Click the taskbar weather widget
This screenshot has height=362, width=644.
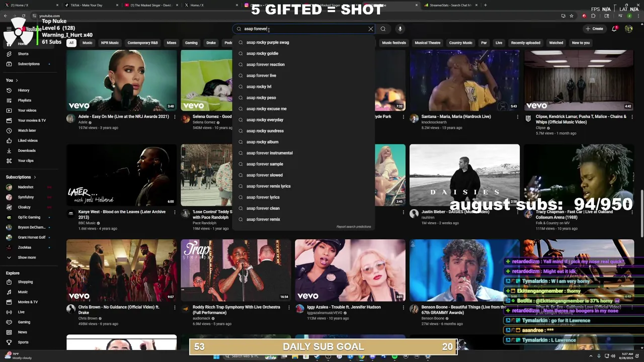[18, 356]
